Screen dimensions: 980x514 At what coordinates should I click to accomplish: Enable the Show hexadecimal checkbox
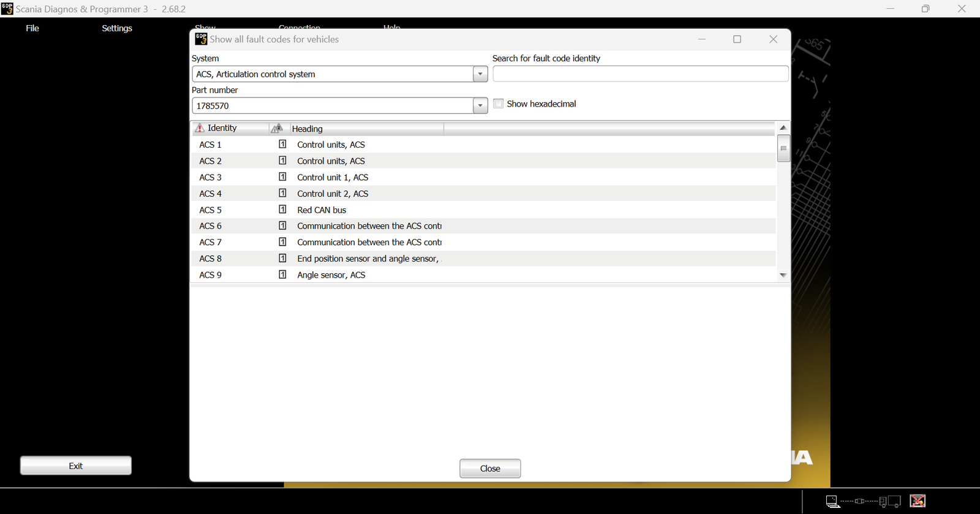pyautogui.click(x=499, y=104)
